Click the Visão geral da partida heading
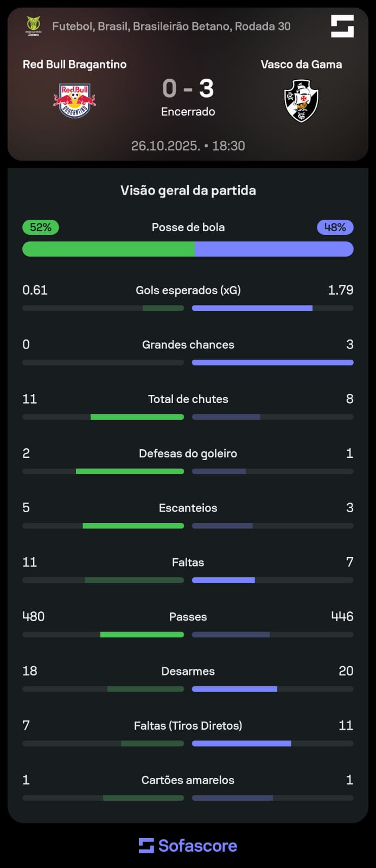 coord(188,190)
